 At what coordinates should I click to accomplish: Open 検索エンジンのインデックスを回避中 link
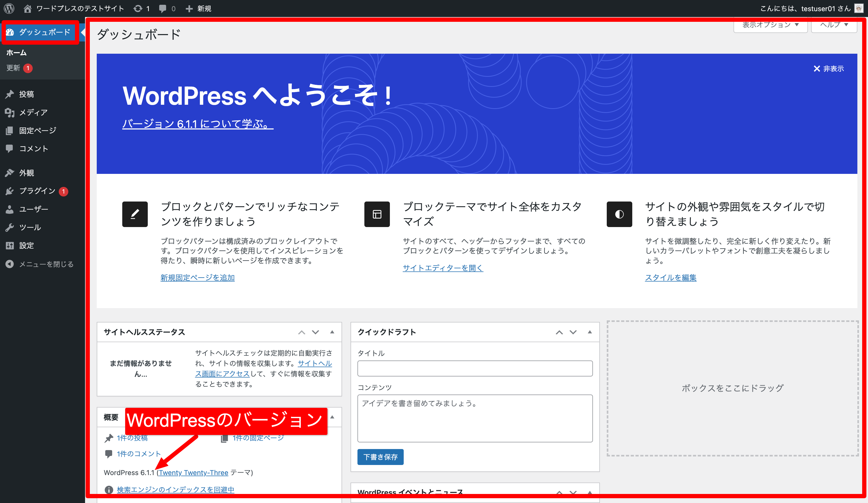click(x=175, y=489)
